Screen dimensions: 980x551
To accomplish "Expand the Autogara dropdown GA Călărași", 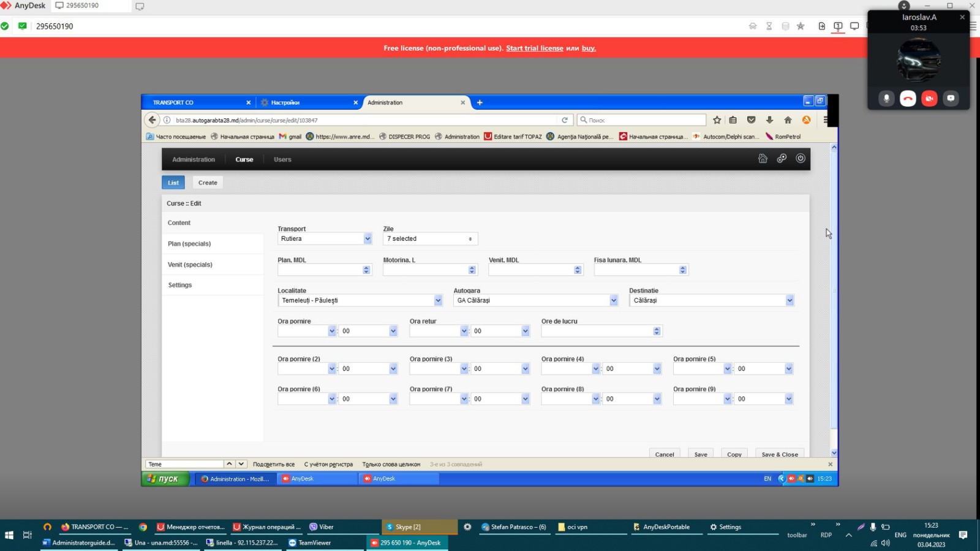I will tap(536, 300).
